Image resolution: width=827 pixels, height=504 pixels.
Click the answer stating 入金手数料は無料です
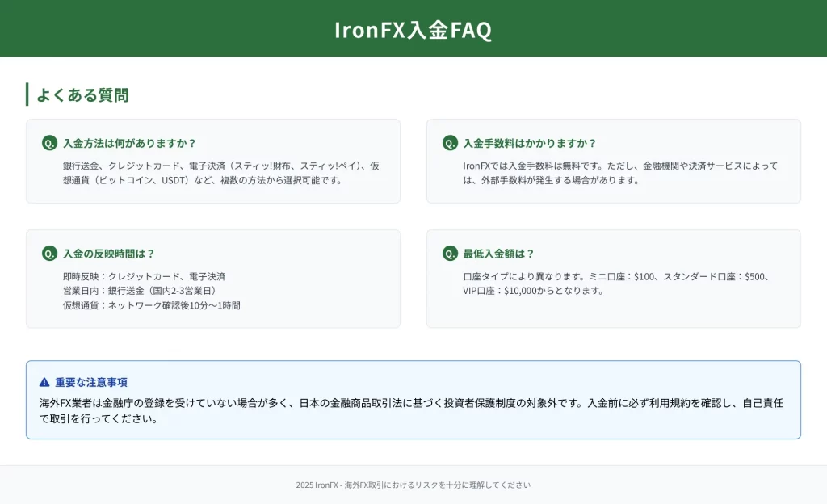click(620, 173)
